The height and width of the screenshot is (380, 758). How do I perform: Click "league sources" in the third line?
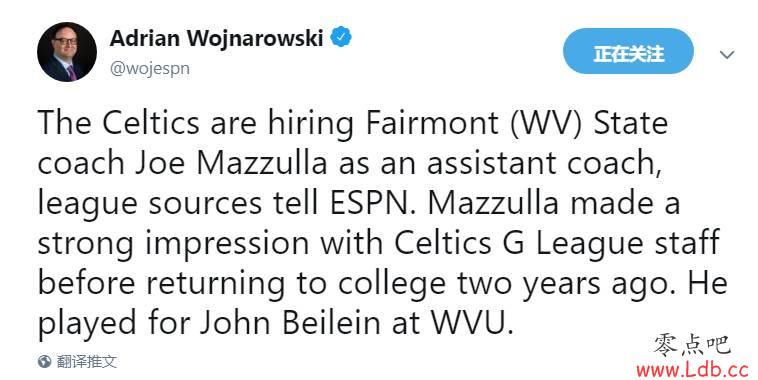click(150, 203)
